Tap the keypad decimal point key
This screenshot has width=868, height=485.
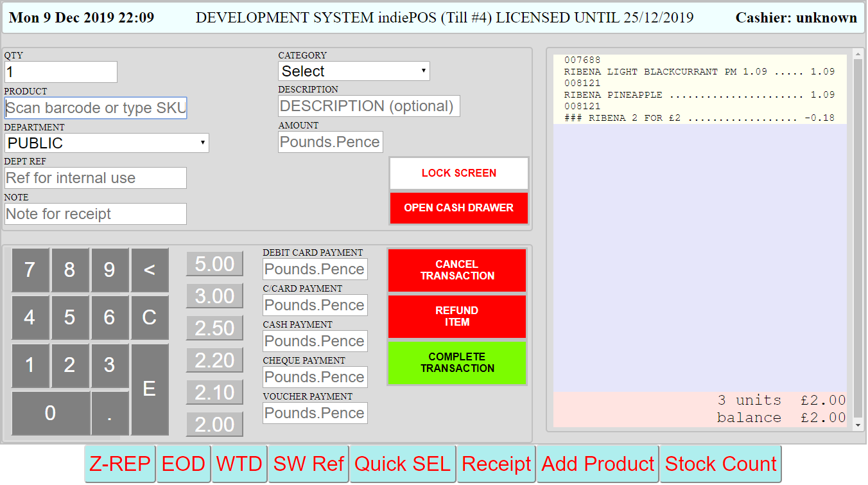[x=110, y=414]
